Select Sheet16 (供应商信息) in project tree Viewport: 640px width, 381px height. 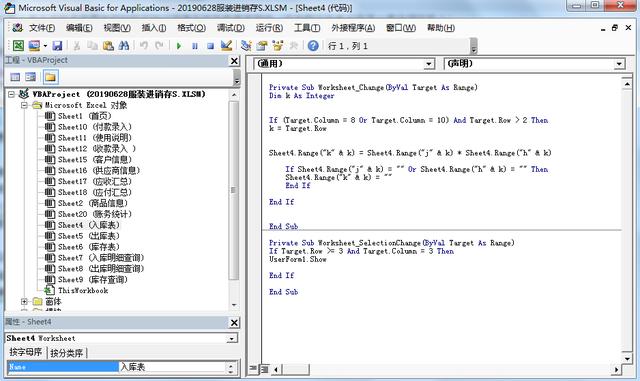[93, 171]
